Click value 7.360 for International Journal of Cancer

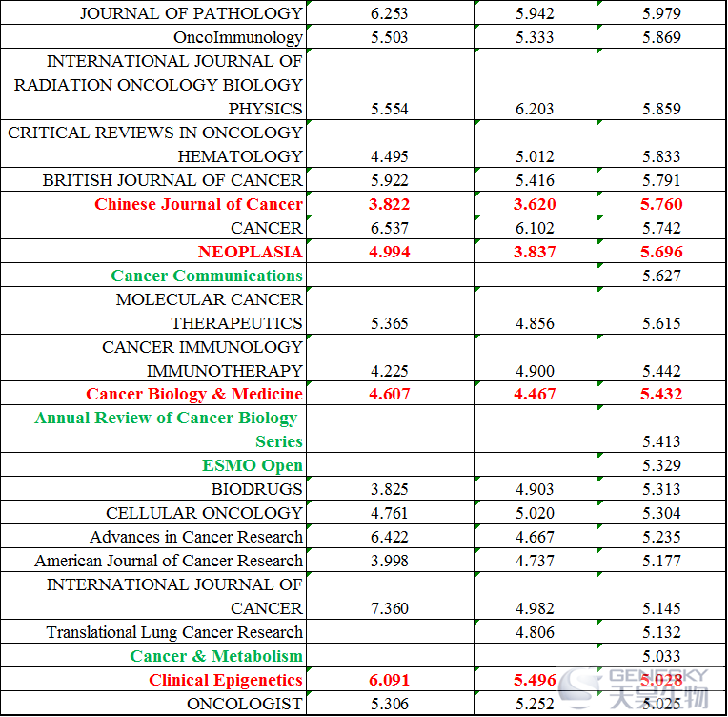(x=389, y=608)
